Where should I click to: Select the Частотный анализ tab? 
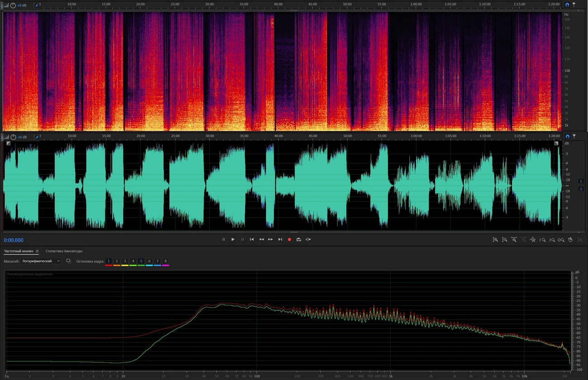19,251
